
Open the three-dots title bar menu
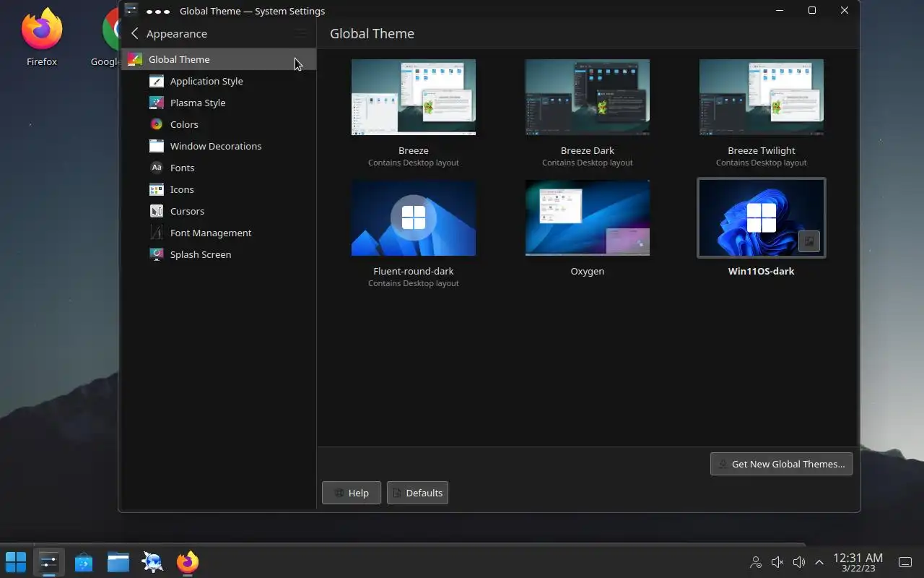pos(158,11)
